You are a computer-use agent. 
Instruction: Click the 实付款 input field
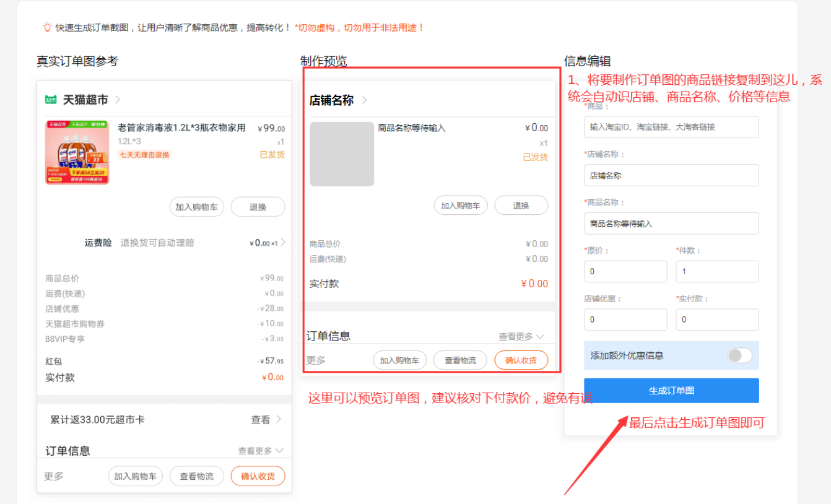[x=717, y=319]
